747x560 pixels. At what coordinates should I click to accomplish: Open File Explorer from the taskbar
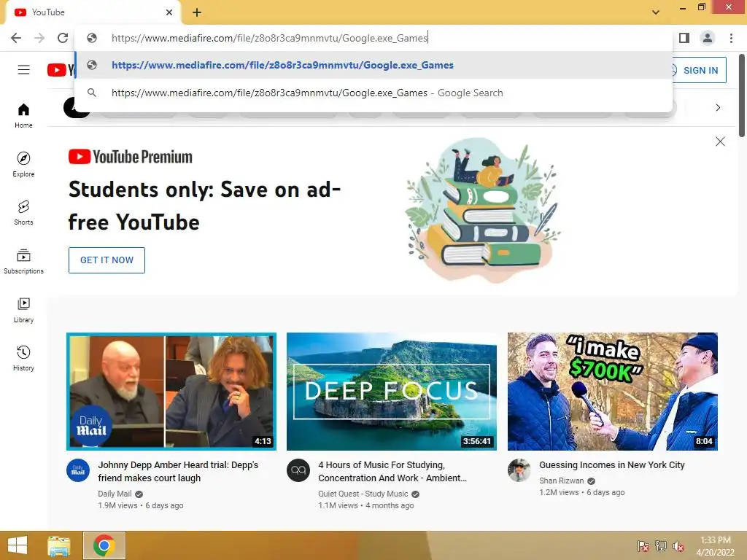click(59, 545)
